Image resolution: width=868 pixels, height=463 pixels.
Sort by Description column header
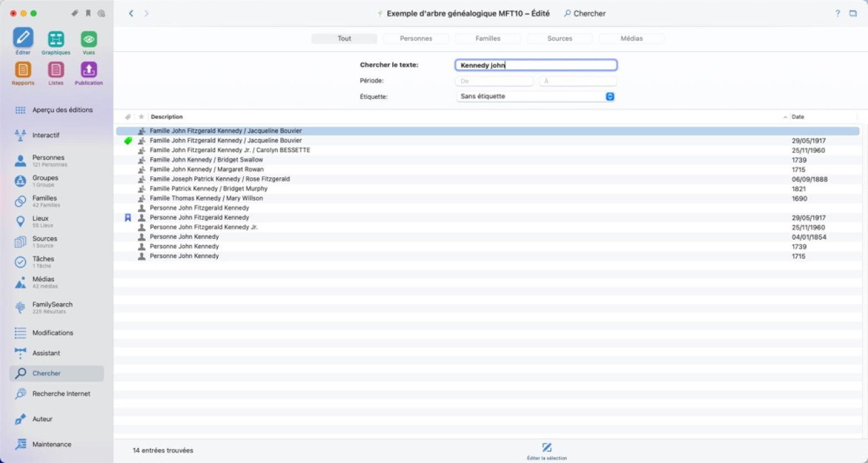coord(166,117)
